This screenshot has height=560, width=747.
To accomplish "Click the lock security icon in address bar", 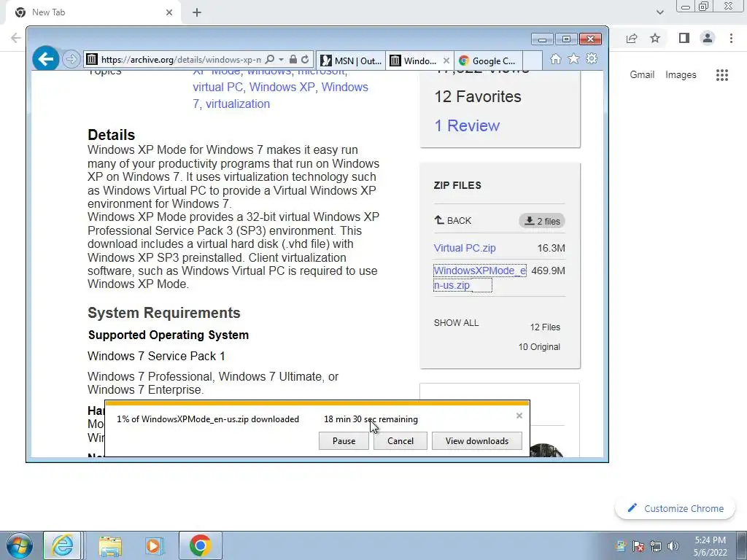I will (293, 60).
